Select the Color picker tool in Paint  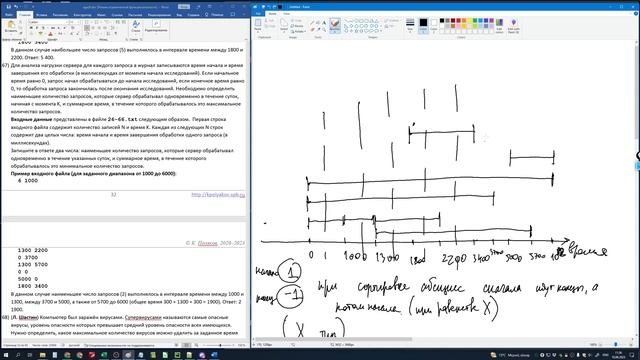click(x=318, y=29)
